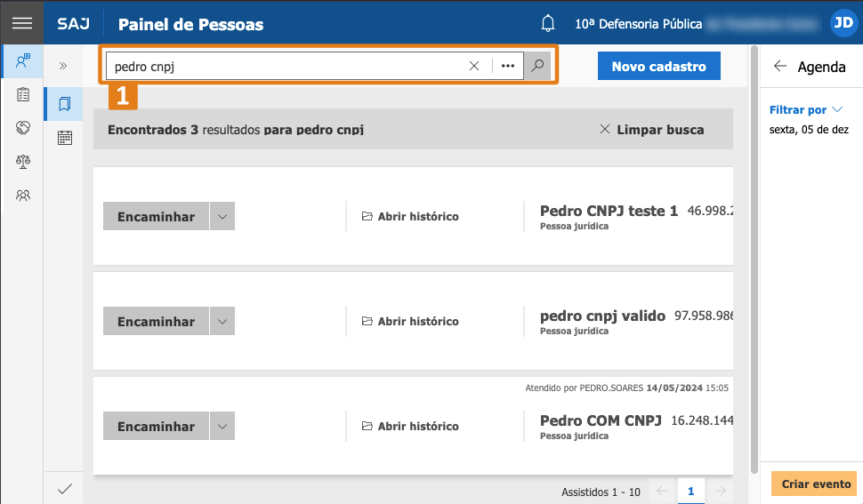
Task: Open the scales of justice sidebar icon
Action: (23, 161)
